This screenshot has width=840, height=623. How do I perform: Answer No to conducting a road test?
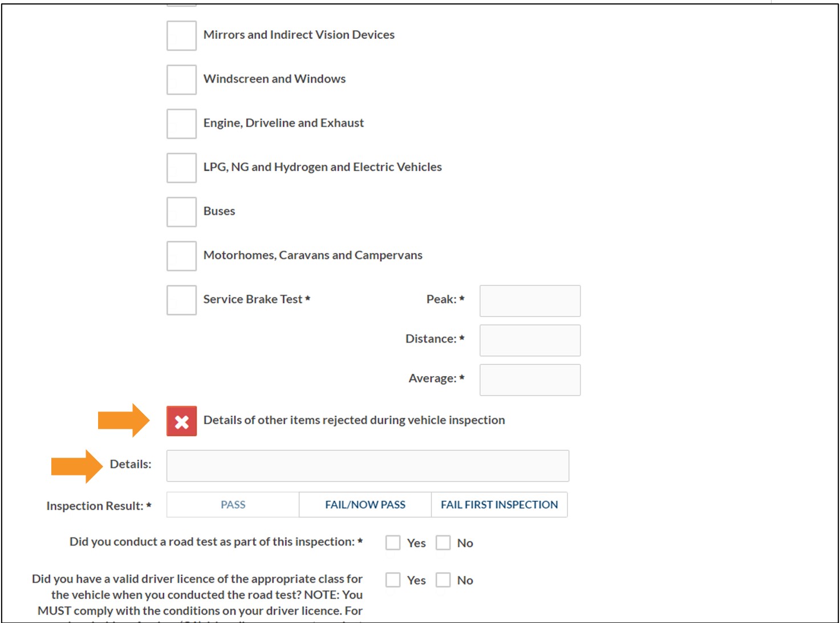[x=443, y=543]
